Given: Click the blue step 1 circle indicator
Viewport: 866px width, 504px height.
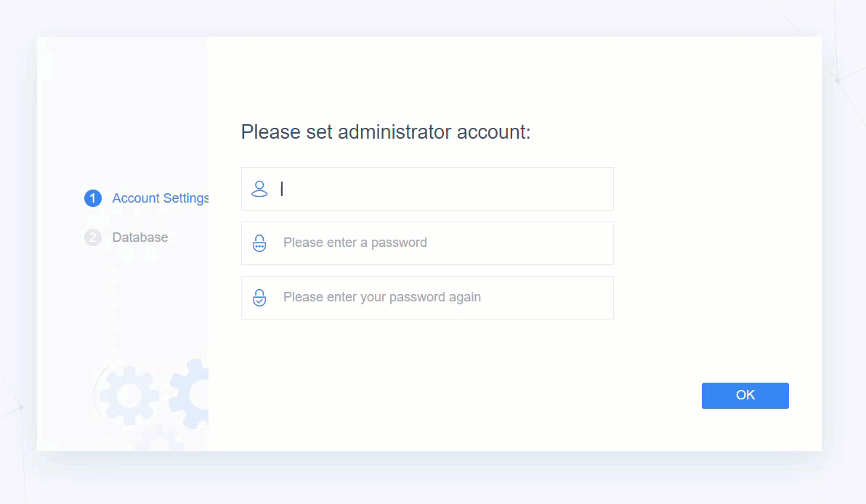Looking at the screenshot, I should tap(92, 198).
